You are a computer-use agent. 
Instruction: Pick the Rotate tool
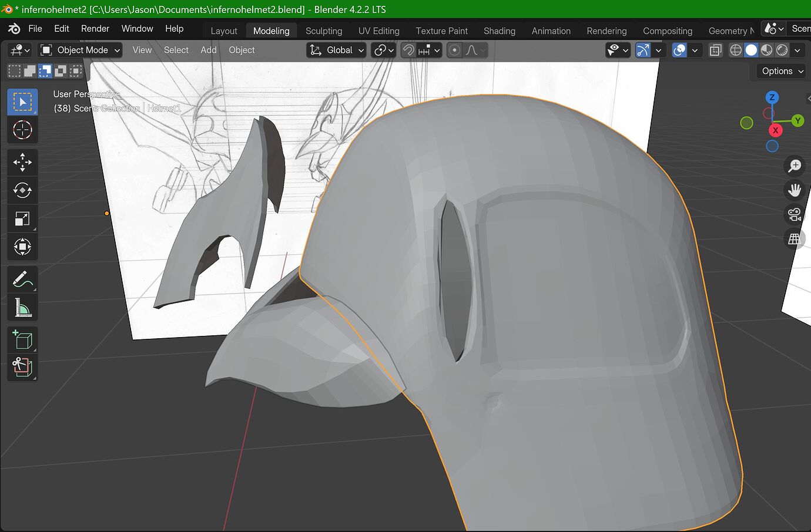click(x=22, y=190)
